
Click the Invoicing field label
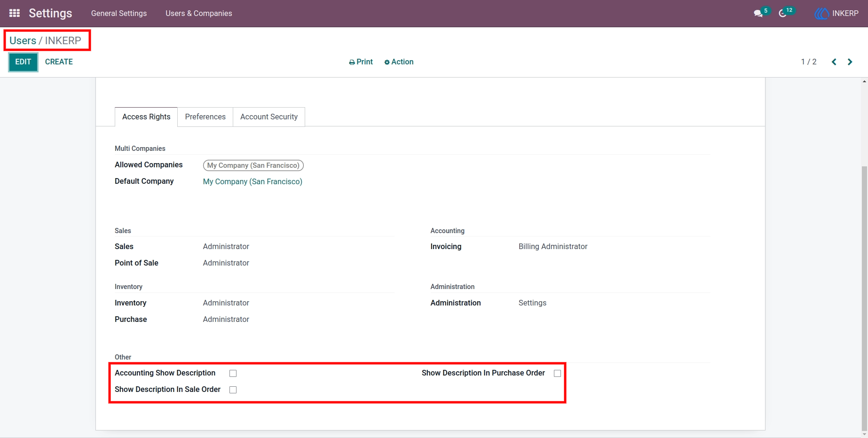pos(446,247)
